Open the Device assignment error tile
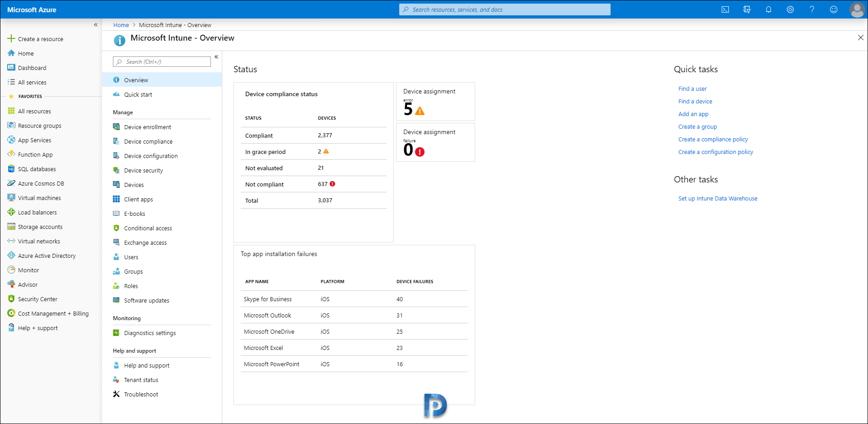Screen dimensions: 868x424 (435, 102)
